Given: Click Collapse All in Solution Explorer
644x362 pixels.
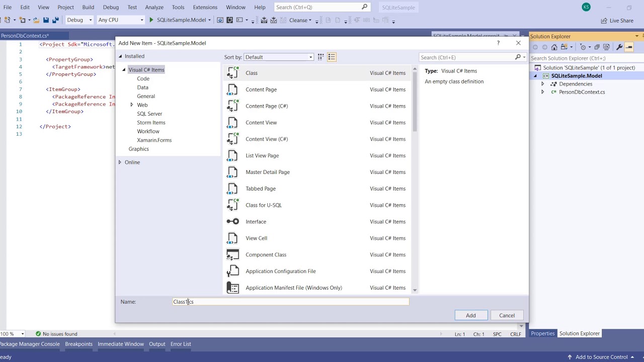Looking at the screenshot, I should (597, 47).
